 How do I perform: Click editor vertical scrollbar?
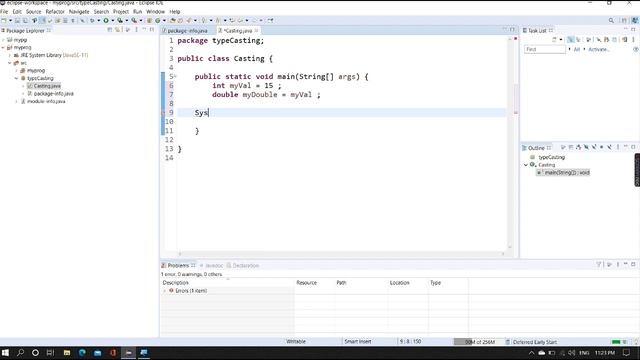point(510,143)
